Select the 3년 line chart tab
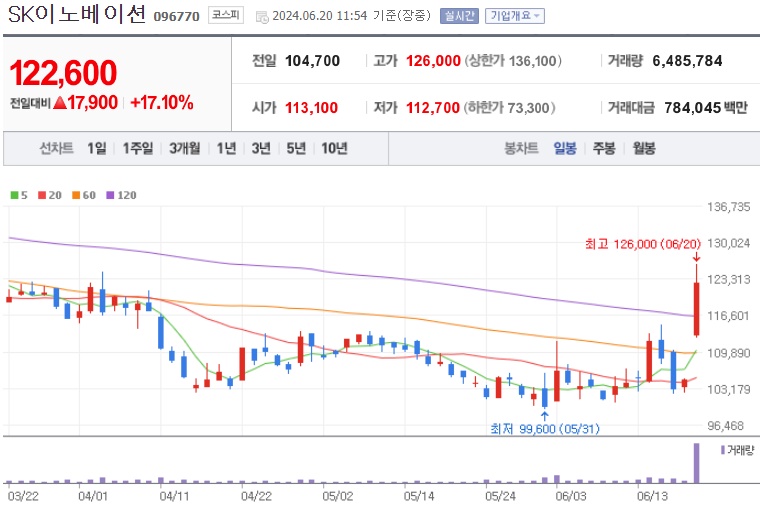This screenshot has height=510, width=760. point(261,148)
